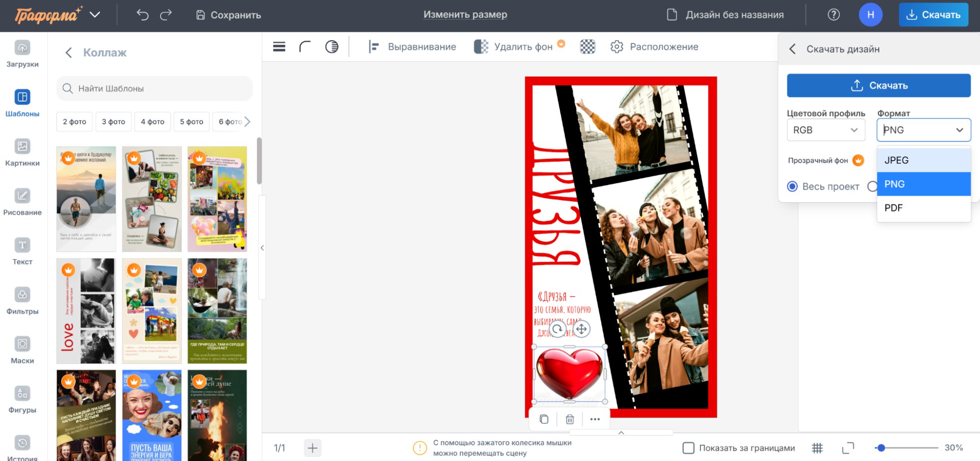980x461 pixels.
Task: Toggle the grid display icon
Action: point(817,448)
